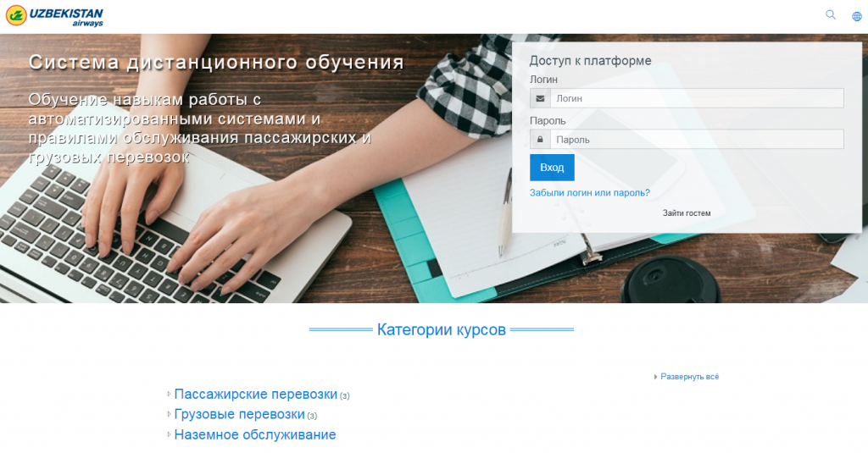This screenshot has width=868, height=453.
Task: Open Пассажирские перевозки category
Action: (x=256, y=395)
